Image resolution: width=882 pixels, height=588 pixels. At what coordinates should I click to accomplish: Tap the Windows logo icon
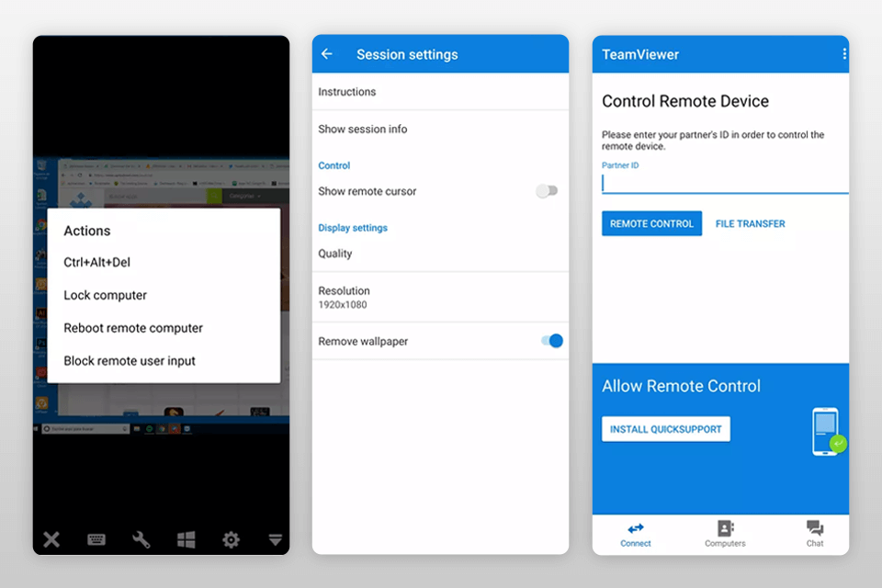pos(187,539)
